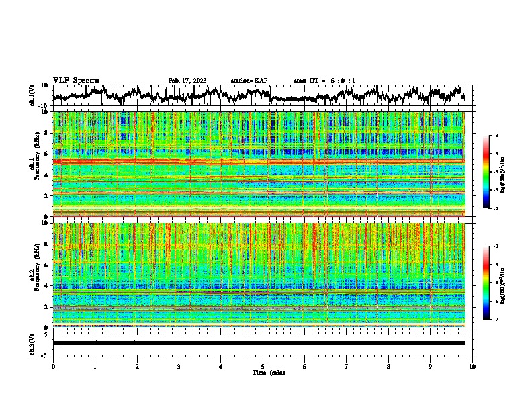Click tick 1 on the Time axis

click(x=95, y=367)
